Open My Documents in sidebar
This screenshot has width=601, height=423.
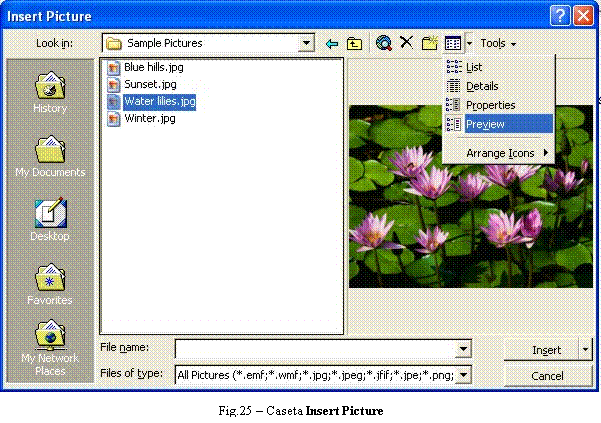50,155
